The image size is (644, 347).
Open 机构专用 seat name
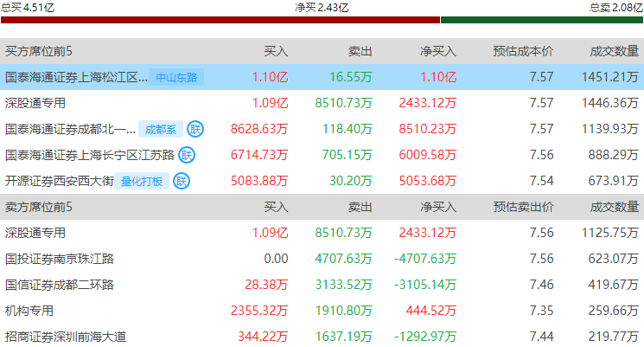(29, 311)
